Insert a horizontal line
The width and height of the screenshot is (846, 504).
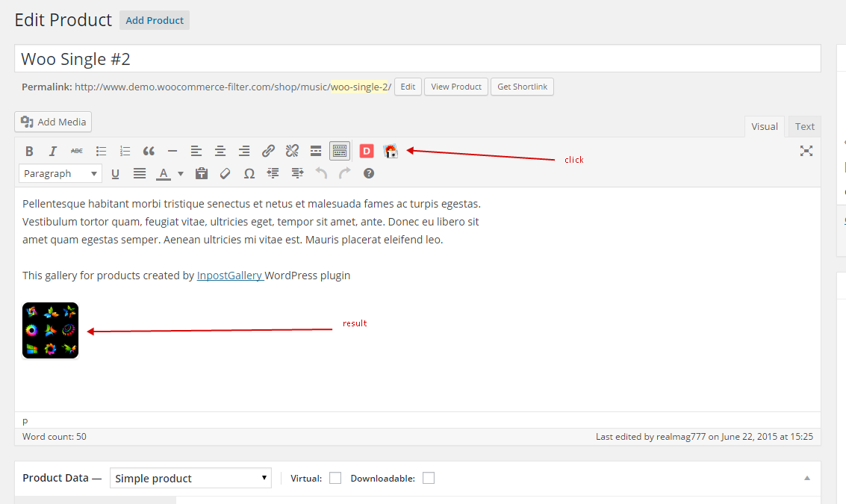pos(172,151)
